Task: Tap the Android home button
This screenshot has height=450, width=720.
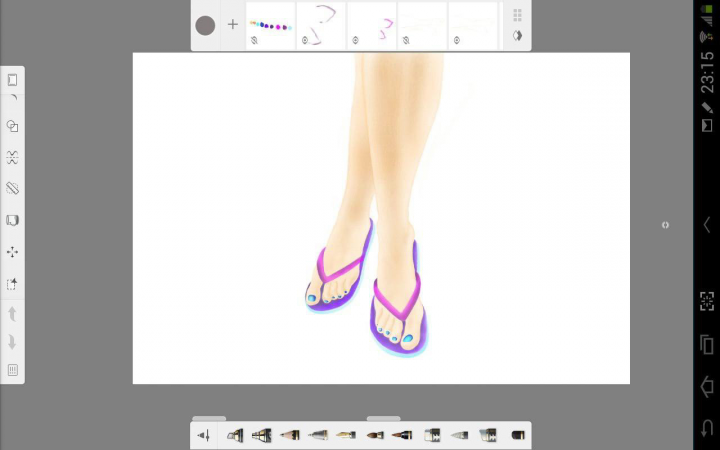Action: pos(707,387)
